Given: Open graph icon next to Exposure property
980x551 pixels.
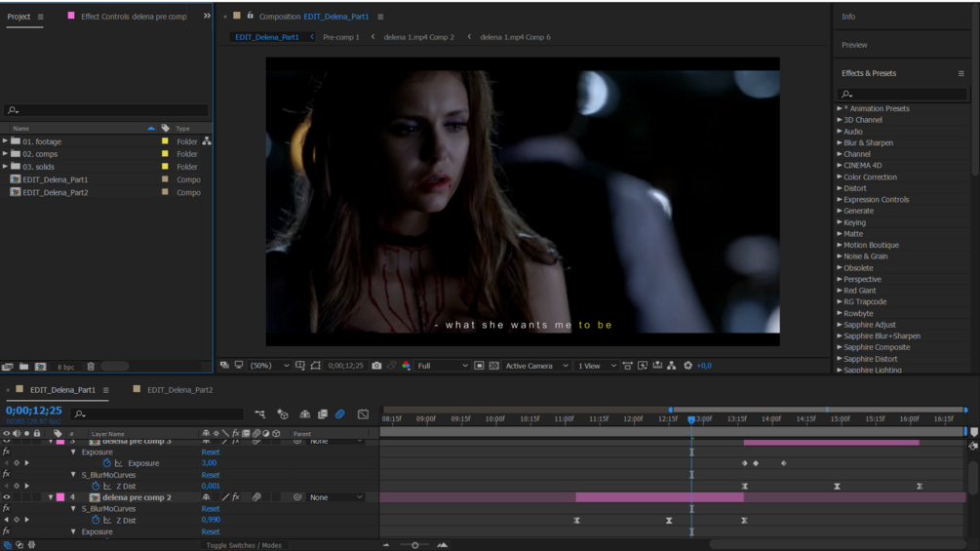Looking at the screenshot, I should pyautogui.click(x=119, y=463).
